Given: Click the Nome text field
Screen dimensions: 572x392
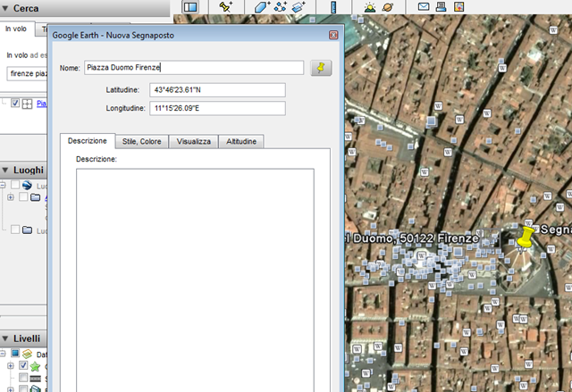Looking at the screenshot, I should coord(194,68).
